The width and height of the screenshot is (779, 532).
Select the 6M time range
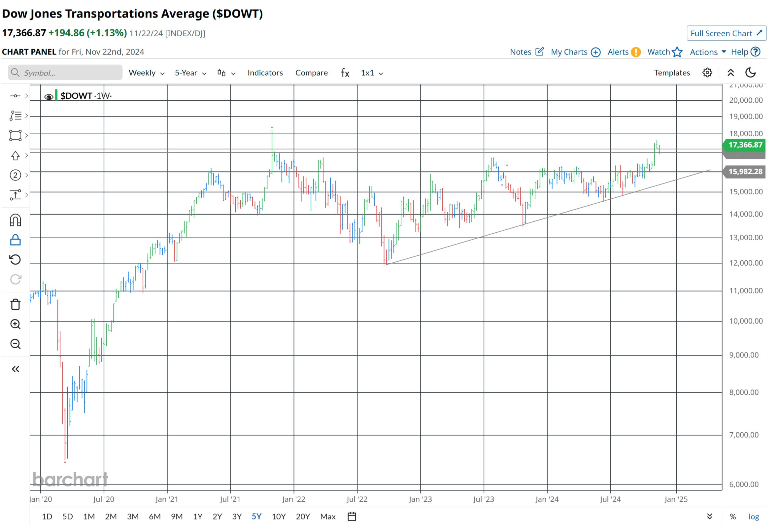pos(155,516)
